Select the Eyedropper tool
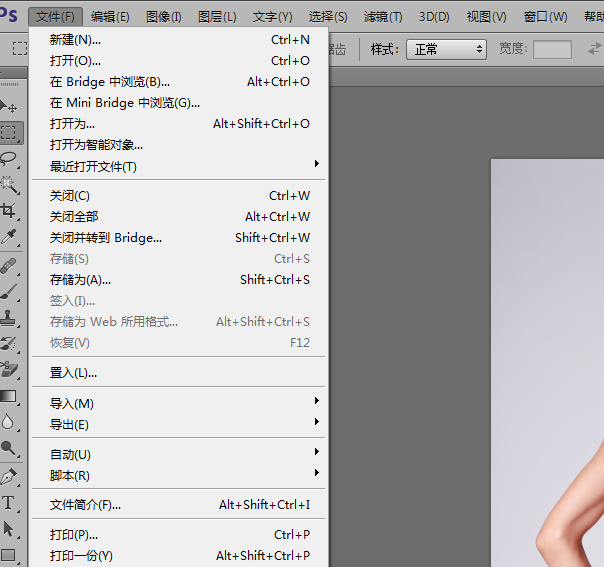 8,237
